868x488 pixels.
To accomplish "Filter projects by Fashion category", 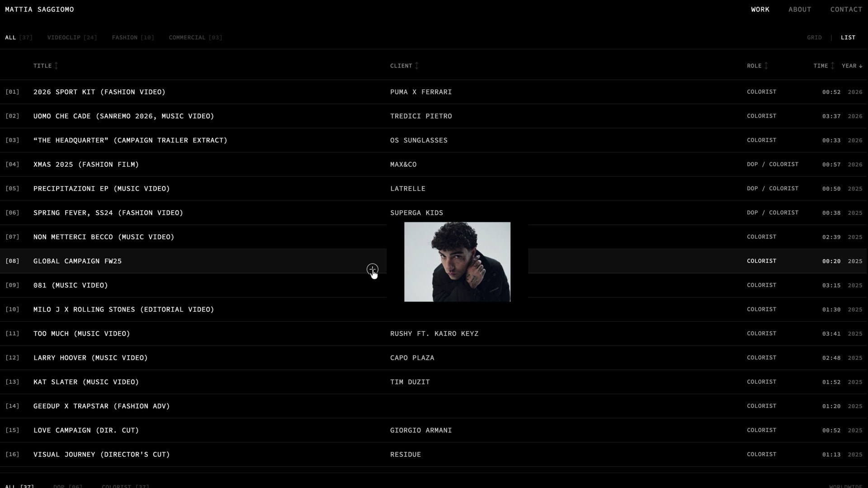I will click(x=133, y=38).
